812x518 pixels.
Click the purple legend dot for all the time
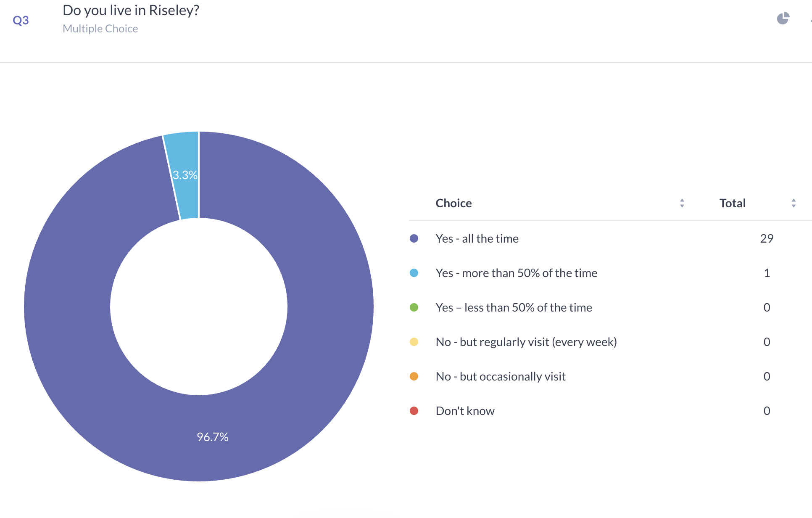tap(414, 238)
